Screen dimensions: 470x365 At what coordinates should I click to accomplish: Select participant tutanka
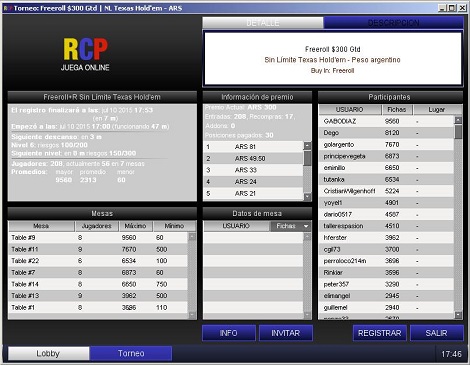(387, 179)
